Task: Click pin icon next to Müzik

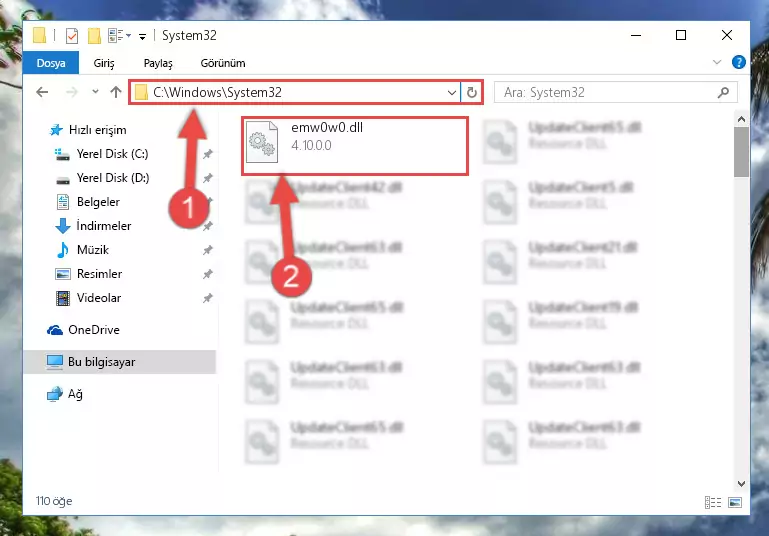Action: pyautogui.click(x=207, y=250)
